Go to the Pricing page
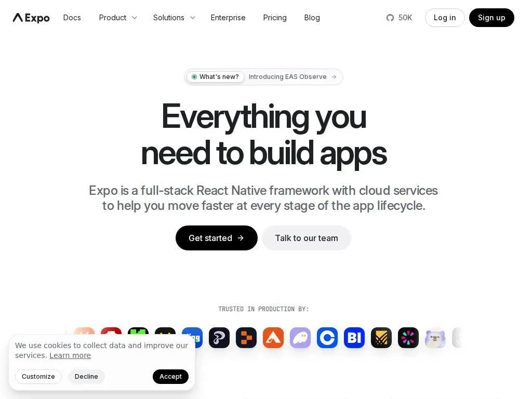Viewport: 532px width, 399px height. click(x=275, y=18)
